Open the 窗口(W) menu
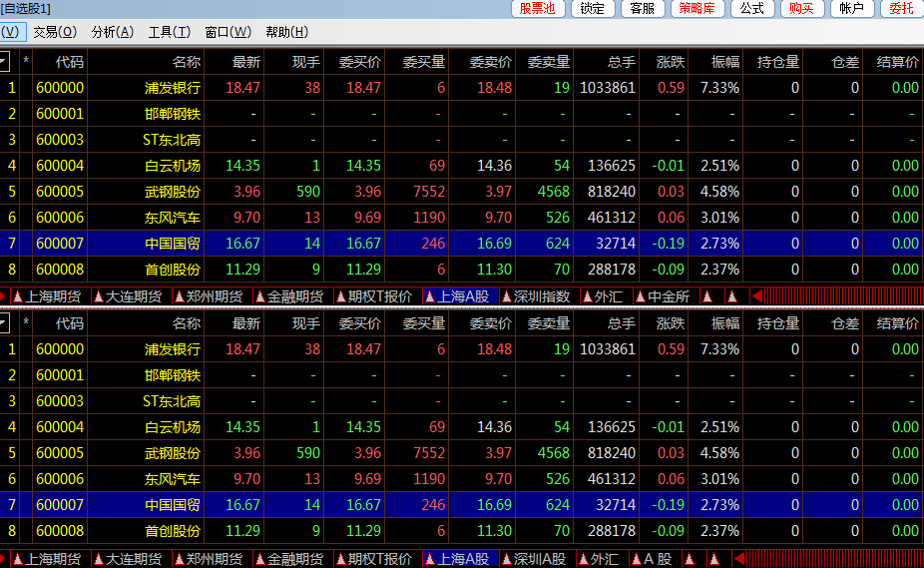This screenshot has height=568, width=924. click(x=228, y=32)
